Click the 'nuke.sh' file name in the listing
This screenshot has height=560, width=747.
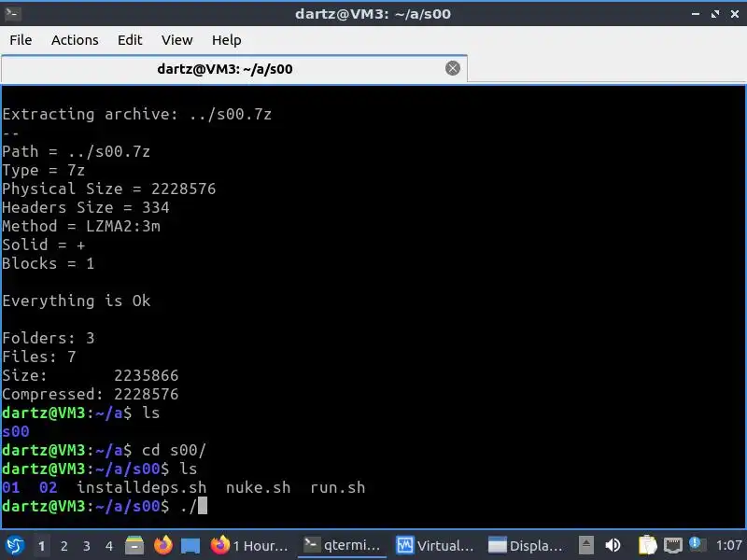pos(258,487)
